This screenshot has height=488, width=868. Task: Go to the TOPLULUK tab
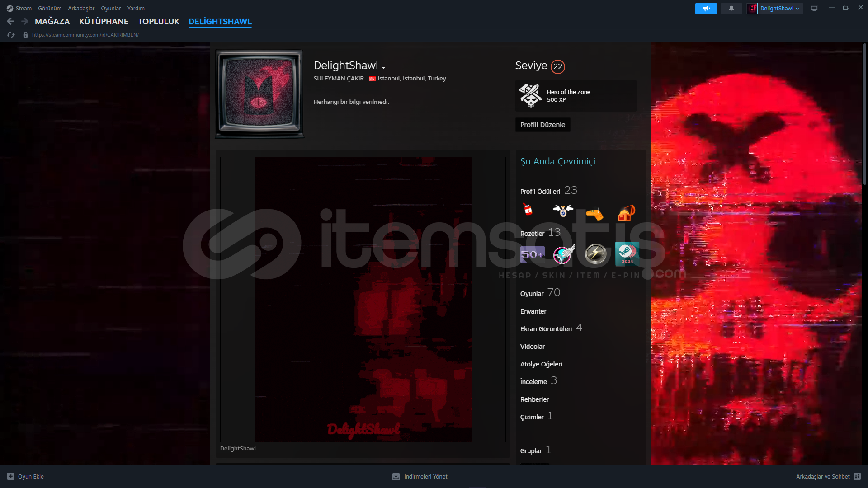click(158, 22)
